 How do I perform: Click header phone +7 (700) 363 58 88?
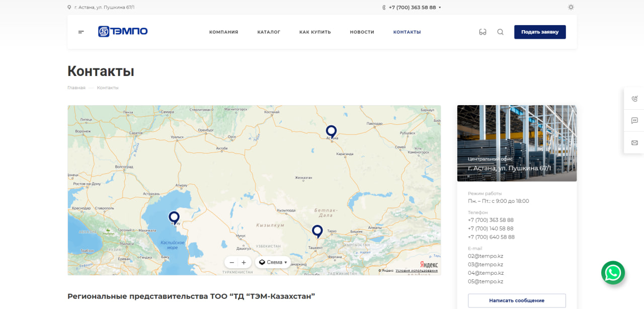click(x=413, y=8)
